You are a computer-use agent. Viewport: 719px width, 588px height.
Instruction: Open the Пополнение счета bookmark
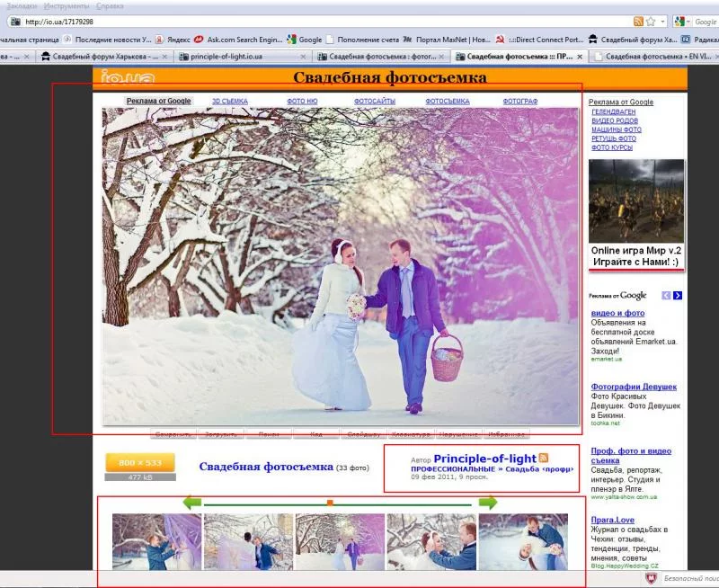click(x=362, y=40)
